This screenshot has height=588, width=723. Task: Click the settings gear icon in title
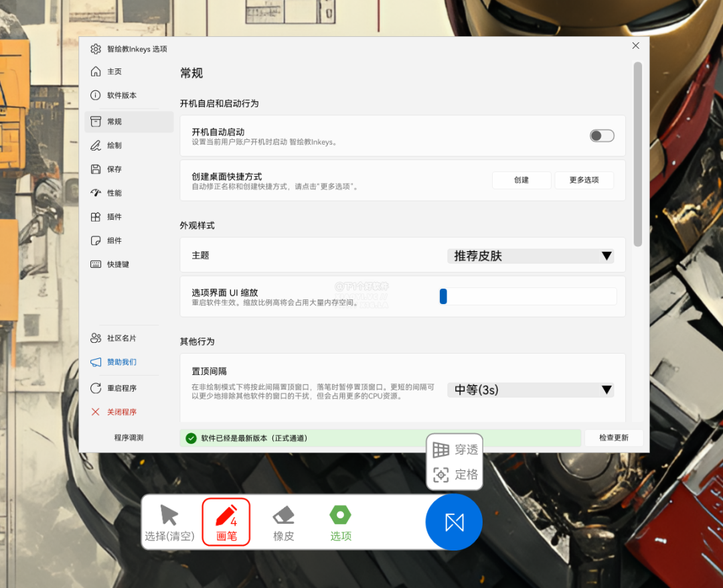click(x=96, y=49)
